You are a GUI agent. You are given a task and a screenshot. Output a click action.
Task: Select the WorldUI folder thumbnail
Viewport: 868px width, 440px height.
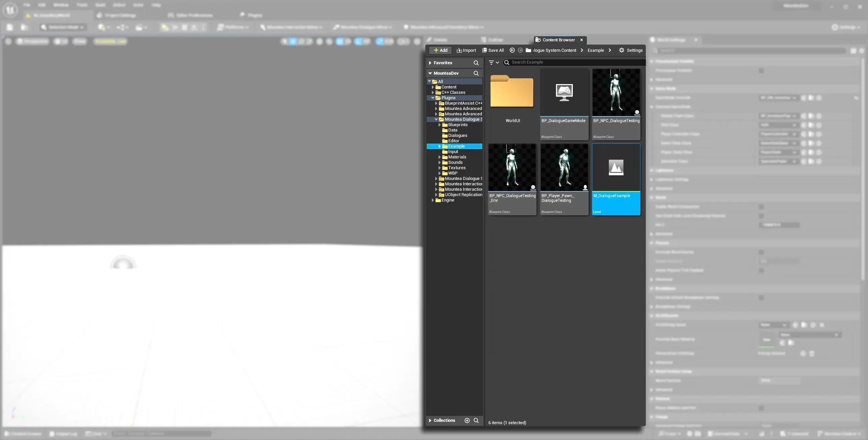tap(512, 91)
